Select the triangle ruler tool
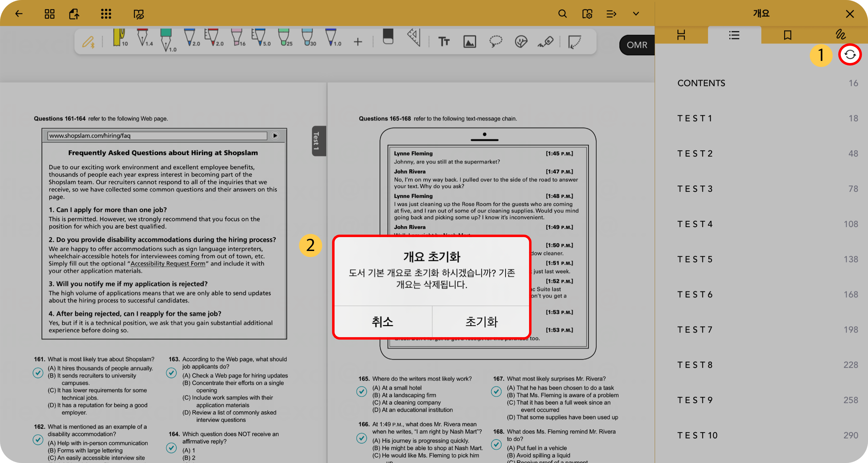Image resolution: width=868 pixels, height=463 pixels. pyautogui.click(x=414, y=37)
